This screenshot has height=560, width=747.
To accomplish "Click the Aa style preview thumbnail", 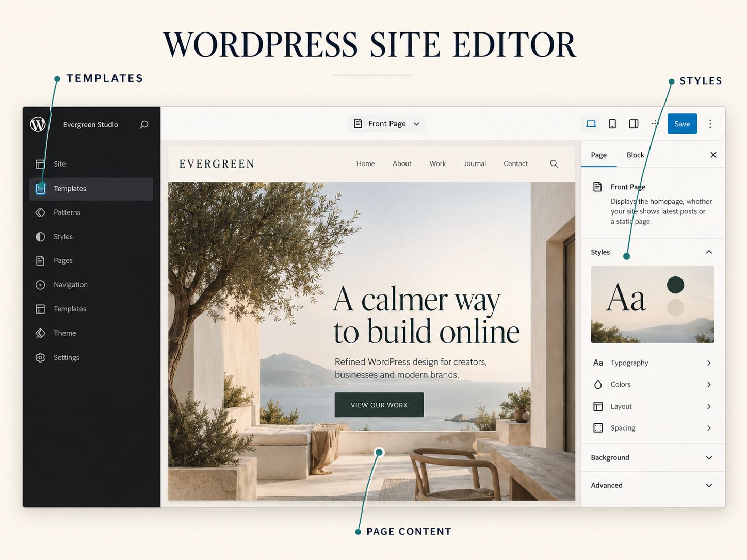I will click(653, 304).
